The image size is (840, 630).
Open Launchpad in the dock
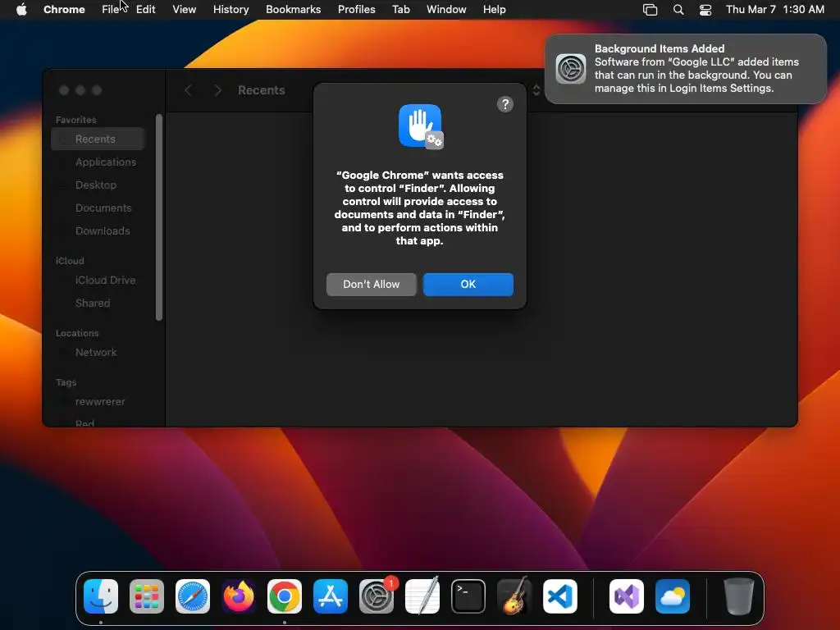coord(147,596)
